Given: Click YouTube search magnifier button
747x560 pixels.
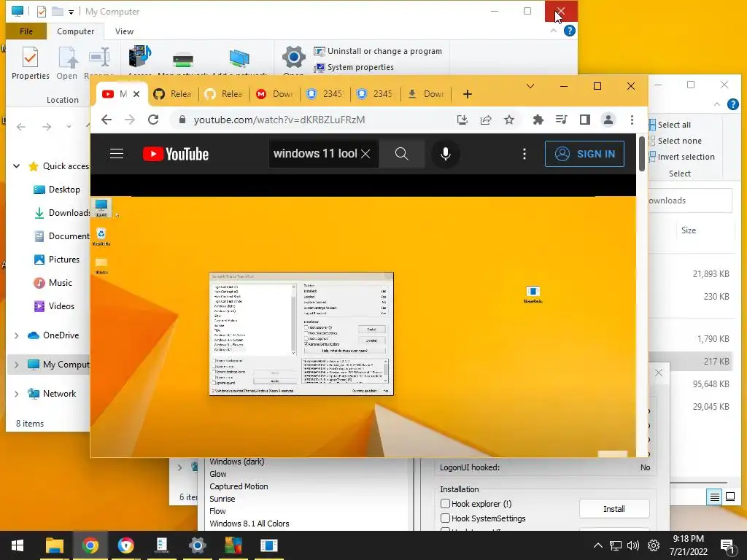Looking at the screenshot, I should (x=402, y=154).
